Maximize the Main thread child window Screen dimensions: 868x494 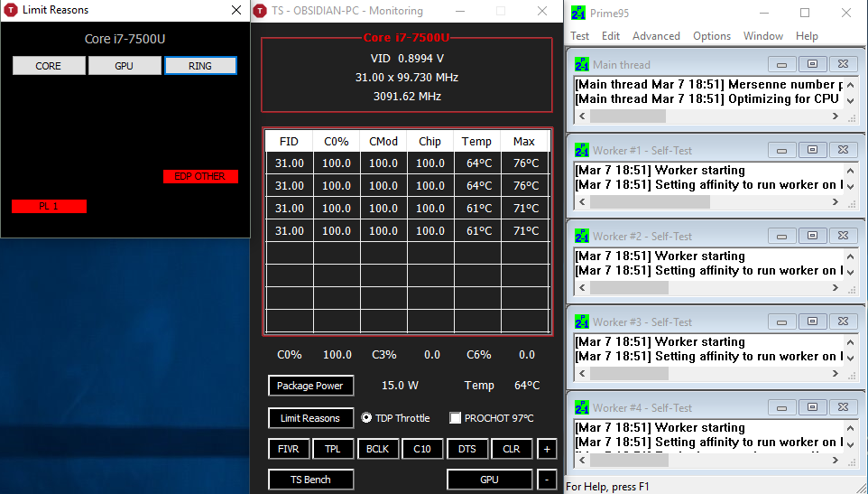[812, 64]
